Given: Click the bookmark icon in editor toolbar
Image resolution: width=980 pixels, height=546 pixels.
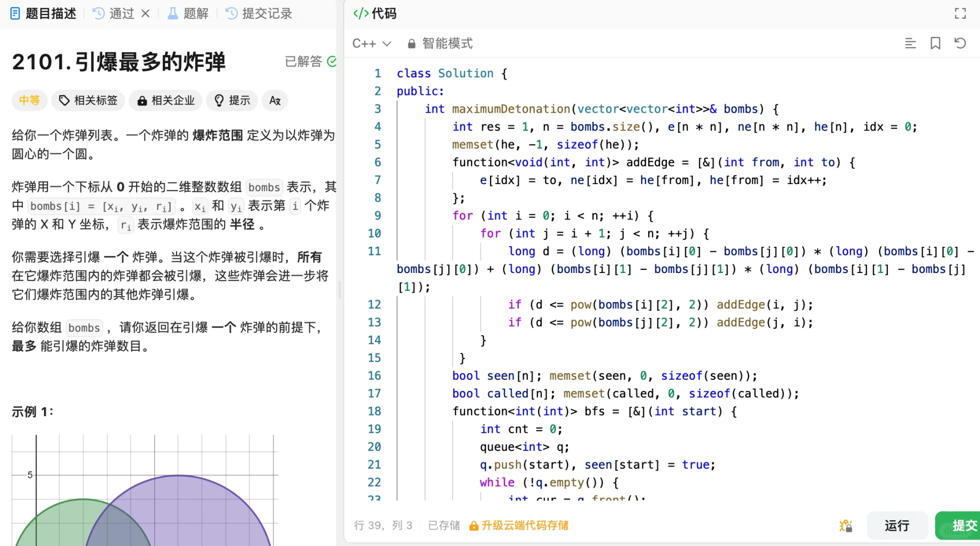Looking at the screenshot, I should [x=935, y=43].
